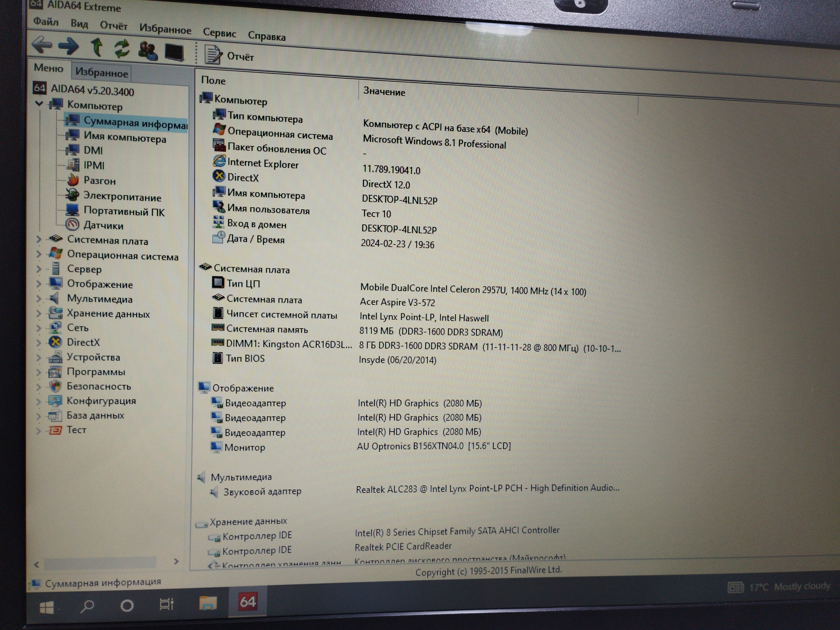Open the IPMI tree item

click(x=94, y=165)
